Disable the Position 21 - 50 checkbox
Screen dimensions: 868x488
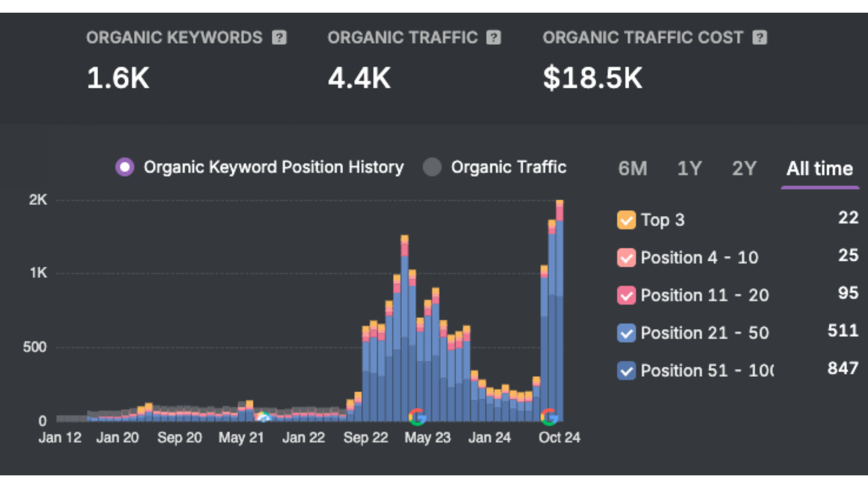tap(626, 333)
